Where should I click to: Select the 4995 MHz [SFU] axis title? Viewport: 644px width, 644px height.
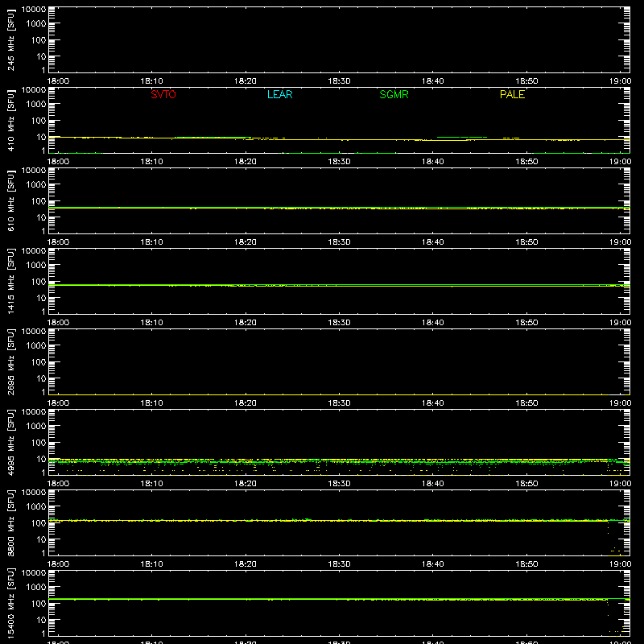(11, 442)
